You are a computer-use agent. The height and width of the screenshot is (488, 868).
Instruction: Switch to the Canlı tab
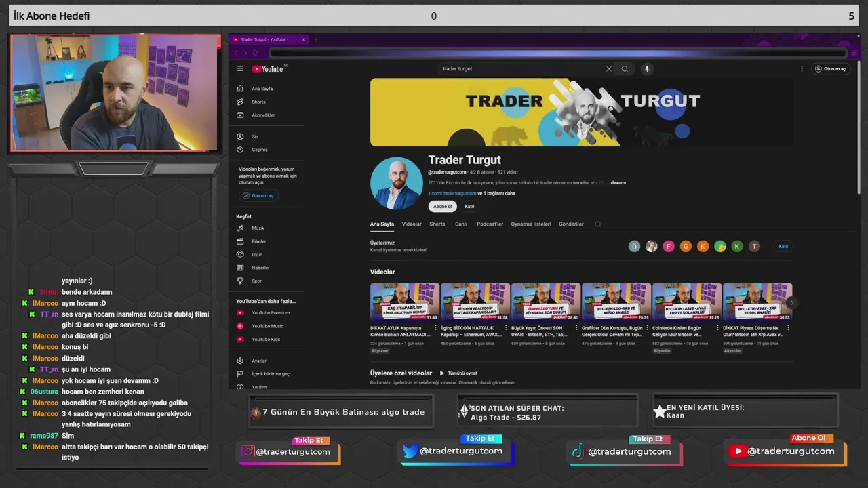[461, 224]
